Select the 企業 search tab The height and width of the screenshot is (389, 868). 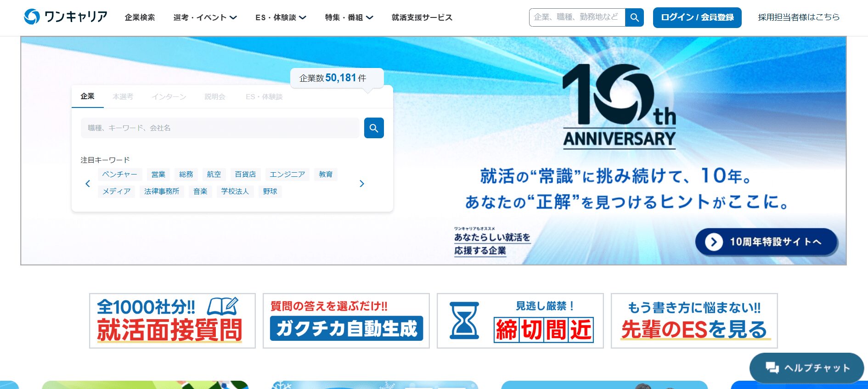click(87, 96)
